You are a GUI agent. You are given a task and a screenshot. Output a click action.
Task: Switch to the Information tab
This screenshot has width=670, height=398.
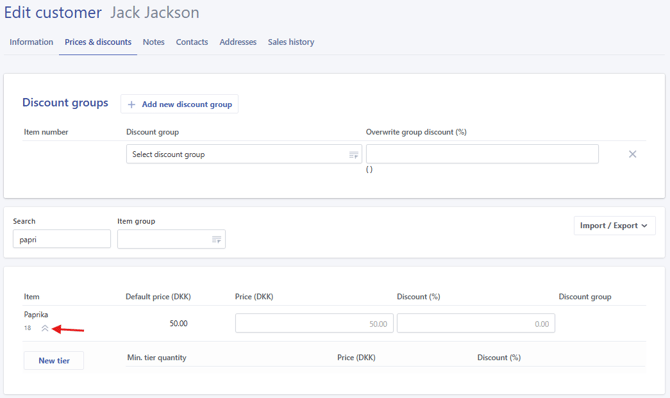(31, 42)
